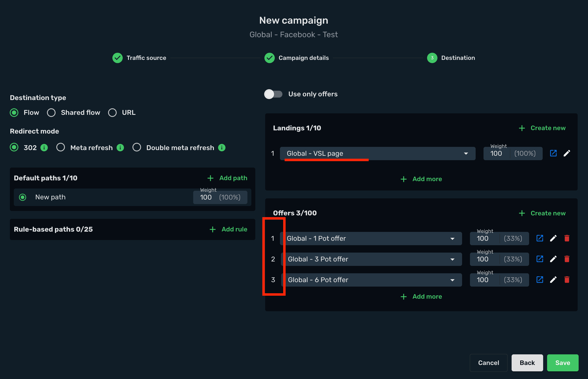This screenshot has height=379, width=588.
Task: Select the URL destination type
Action: coord(112,113)
